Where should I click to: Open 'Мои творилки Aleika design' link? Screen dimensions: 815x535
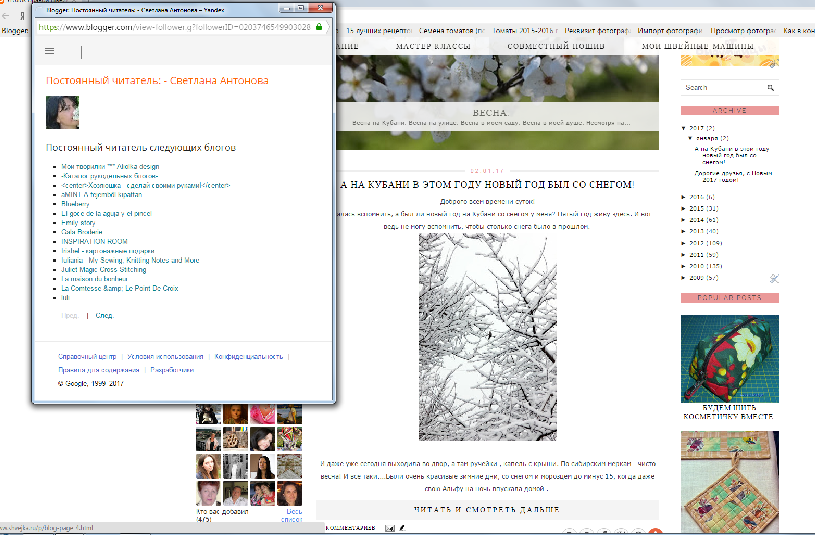click(110, 166)
